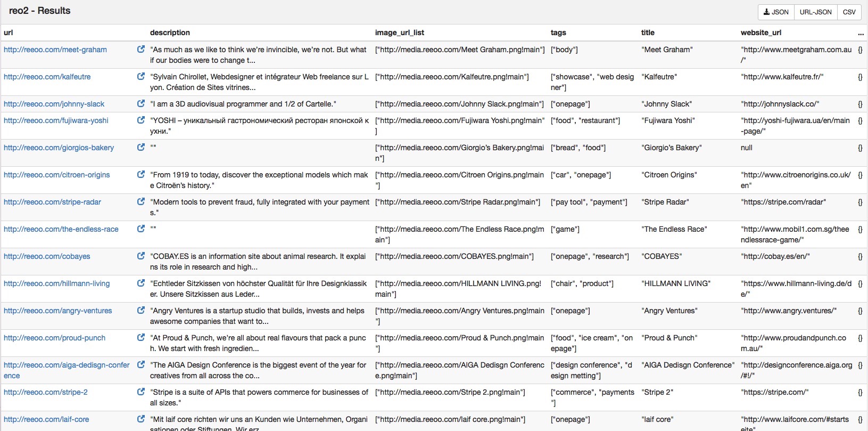
Task: Select the ["game"] tags cell
Action: pos(565,229)
